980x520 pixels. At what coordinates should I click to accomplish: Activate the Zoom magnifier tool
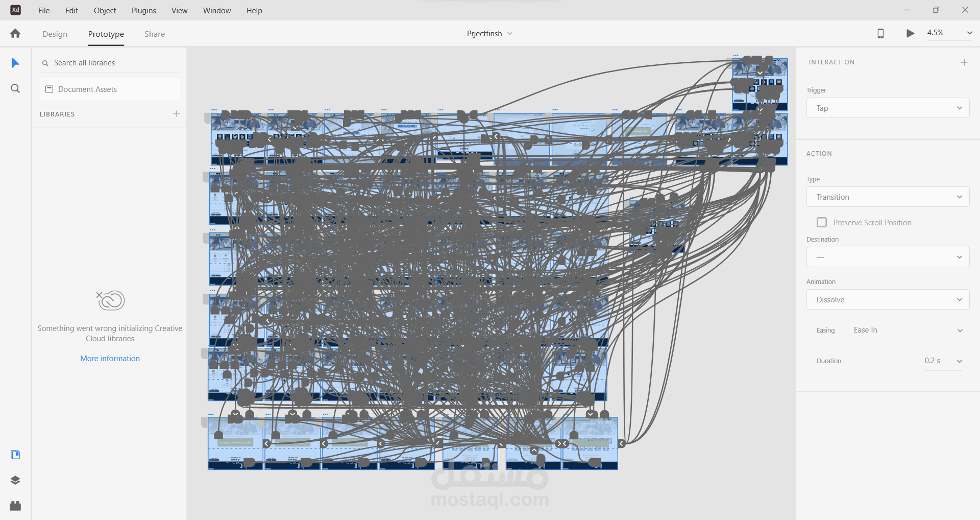15,89
